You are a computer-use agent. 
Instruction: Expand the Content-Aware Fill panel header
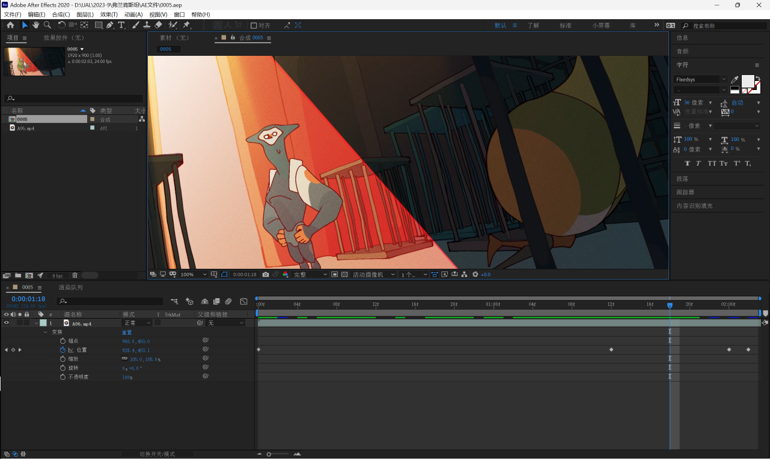pyautogui.click(x=694, y=206)
